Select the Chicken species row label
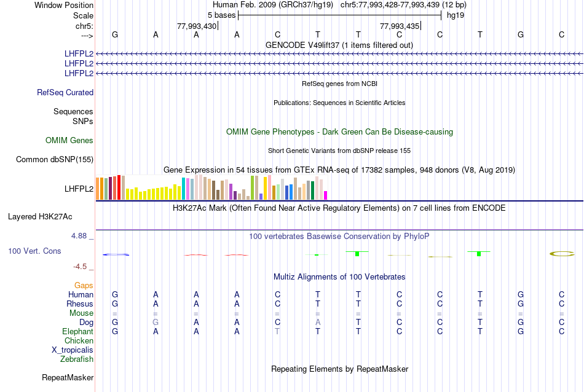Screen dimensions: 584x392 (x=79, y=340)
